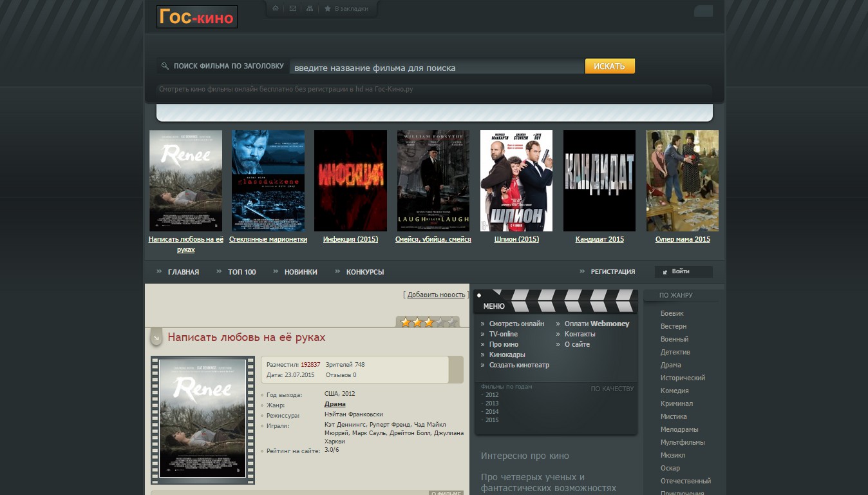868x495 pixels.
Task: Open the Инфекция poster thumbnail
Action: [x=350, y=180]
